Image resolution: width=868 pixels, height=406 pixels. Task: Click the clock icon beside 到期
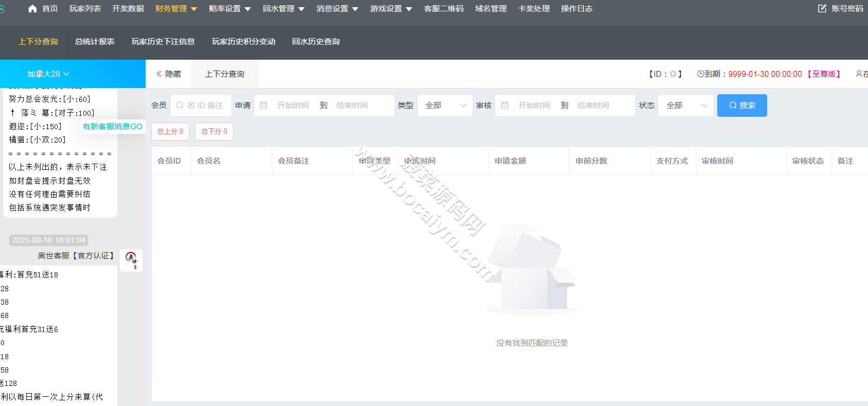(x=701, y=74)
